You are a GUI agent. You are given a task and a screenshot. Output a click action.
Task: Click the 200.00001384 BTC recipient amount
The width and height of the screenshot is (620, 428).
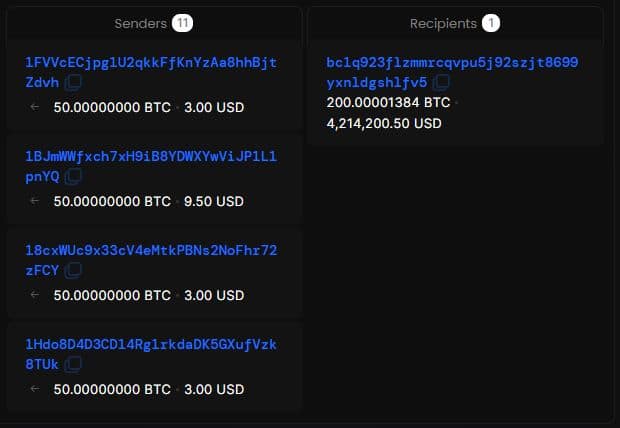coord(388,103)
